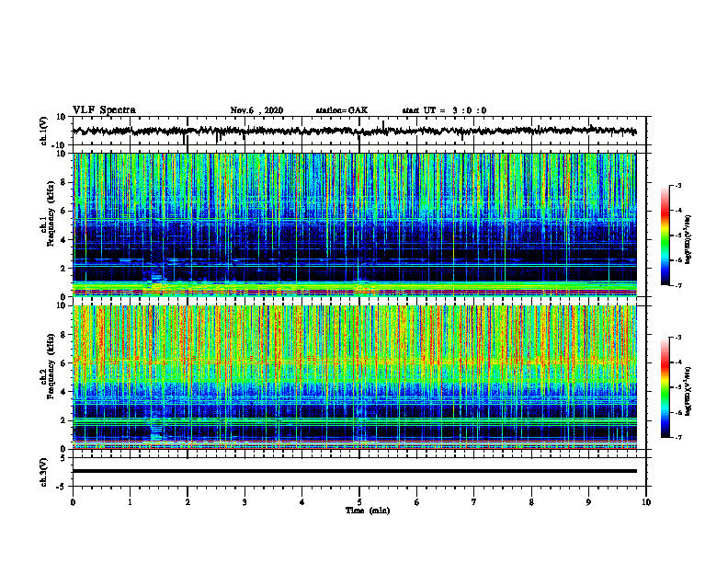Click time axis tick label "0"
Screen dimensions: 728x563
pos(73,502)
